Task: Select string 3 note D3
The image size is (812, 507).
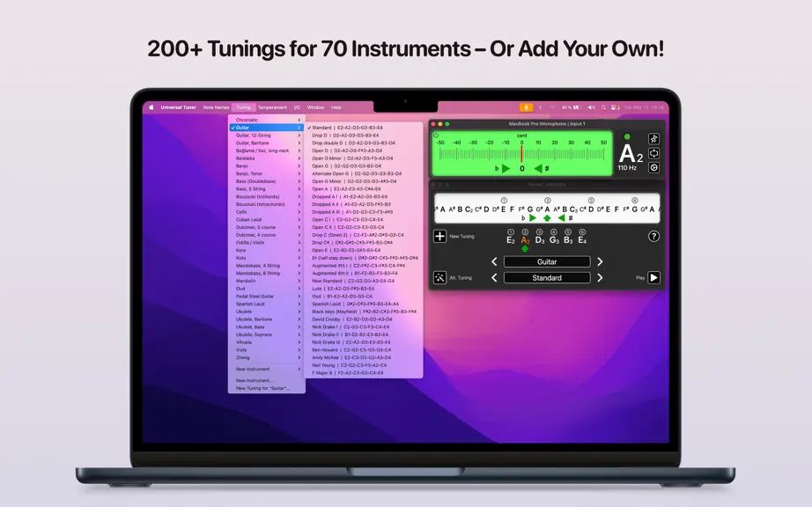Action: point(540,237)
